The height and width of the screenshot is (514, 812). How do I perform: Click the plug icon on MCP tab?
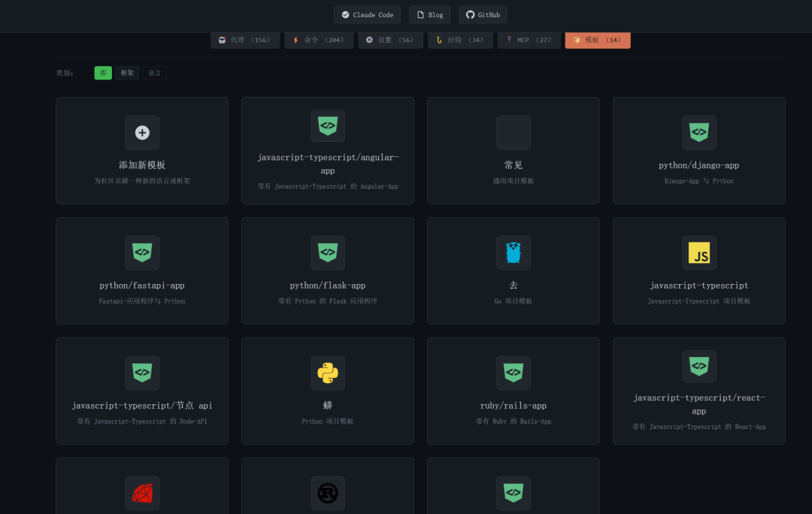(x=509, y=40)
